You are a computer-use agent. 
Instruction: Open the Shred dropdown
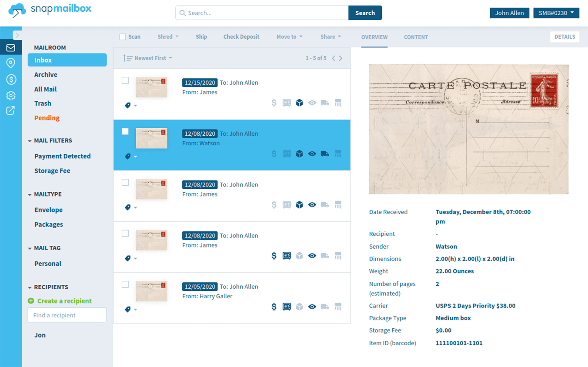click(168, 37)
